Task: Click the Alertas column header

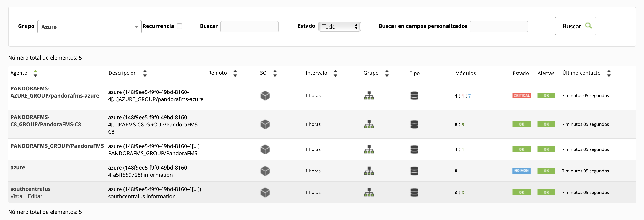Action: 546,73
